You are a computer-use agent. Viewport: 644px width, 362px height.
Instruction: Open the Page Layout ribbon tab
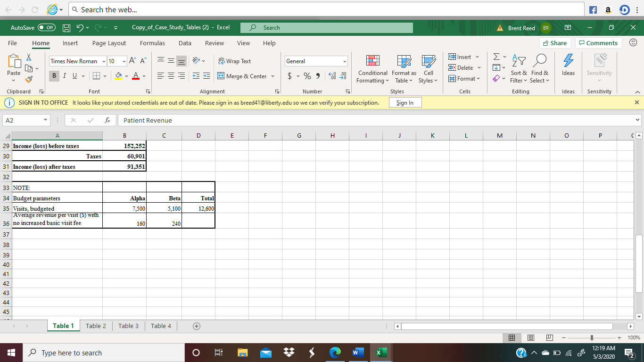coord(109,43)
